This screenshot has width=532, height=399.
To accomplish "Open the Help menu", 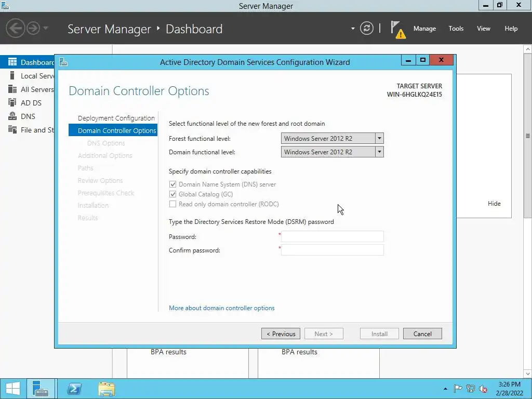I will 511,29.
